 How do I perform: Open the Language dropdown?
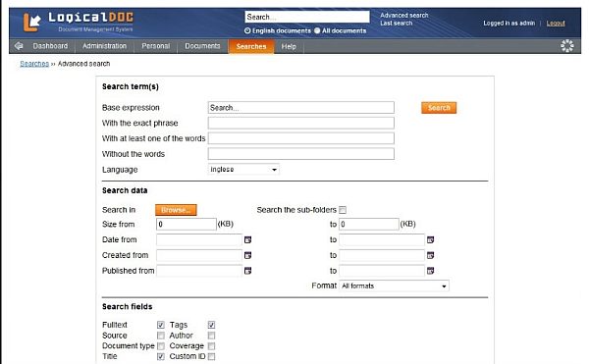pyautogui.click(x=243, y=170)
